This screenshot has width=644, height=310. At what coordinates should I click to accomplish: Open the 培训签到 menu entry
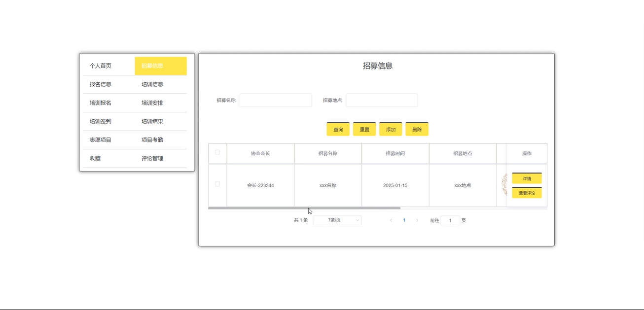pyautogui.click(x=101, y=121)
